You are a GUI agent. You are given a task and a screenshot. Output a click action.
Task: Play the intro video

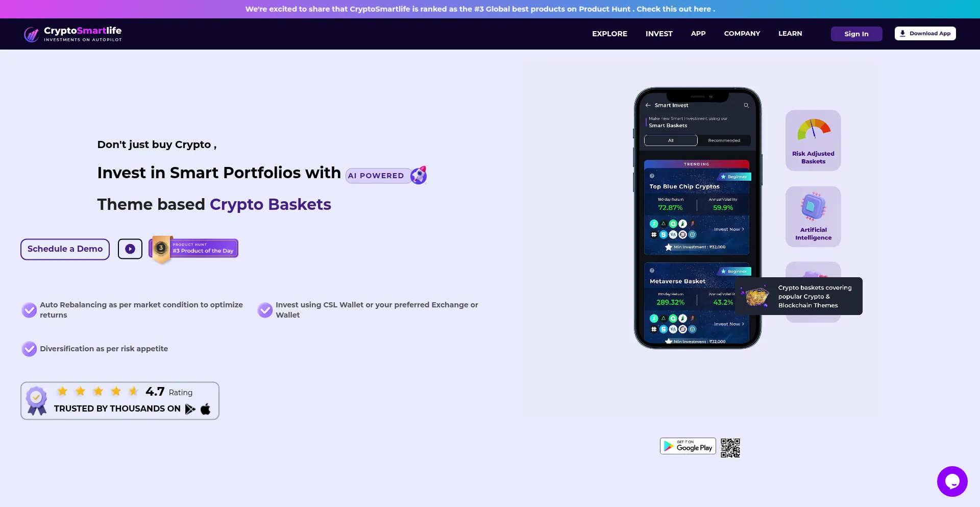pyautogui.click(x=130, y=249)
